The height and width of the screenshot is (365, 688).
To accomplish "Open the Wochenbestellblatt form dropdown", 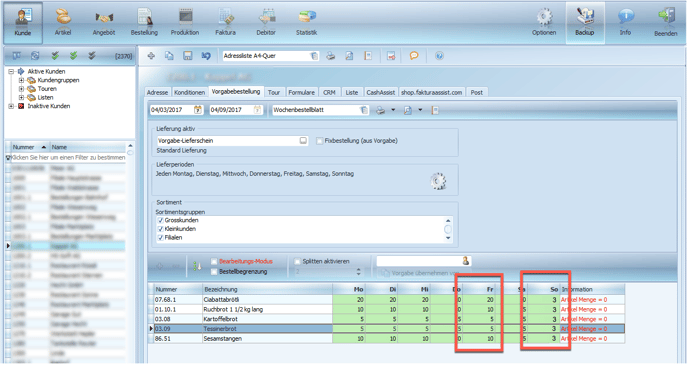I will (364, 110).
